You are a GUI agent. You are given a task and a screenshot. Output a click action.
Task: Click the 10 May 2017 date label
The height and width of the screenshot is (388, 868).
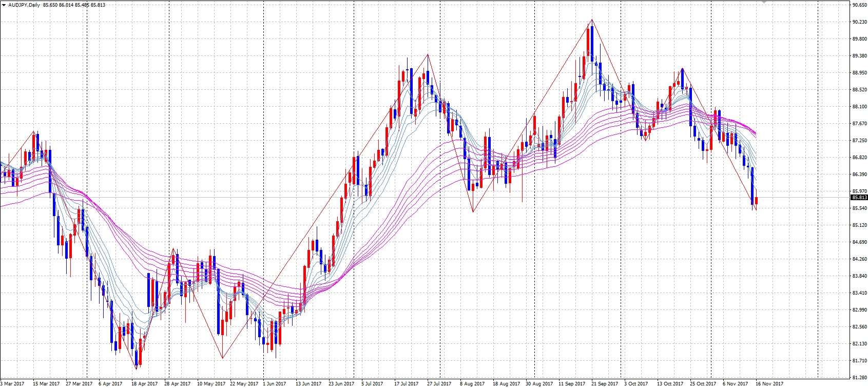click(x=211, y=384)
